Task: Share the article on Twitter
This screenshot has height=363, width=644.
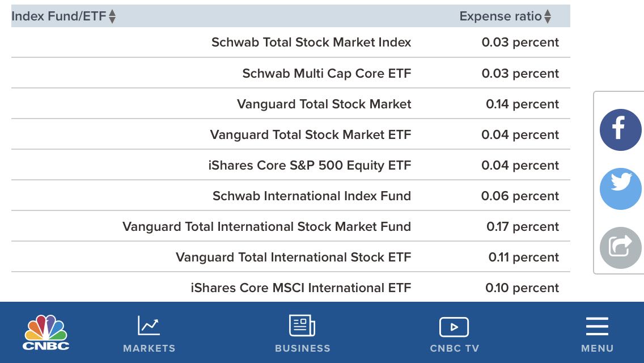Action: click(621, 189)
